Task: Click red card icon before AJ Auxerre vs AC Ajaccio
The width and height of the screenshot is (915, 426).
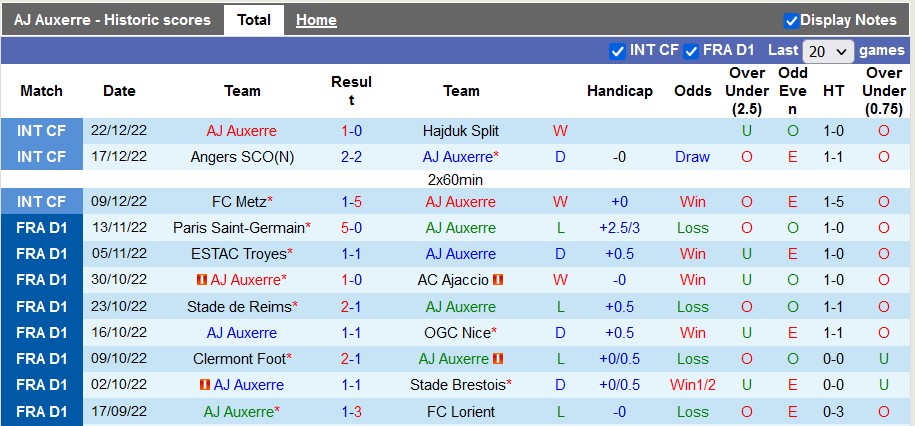Action: tap(202, 280)
